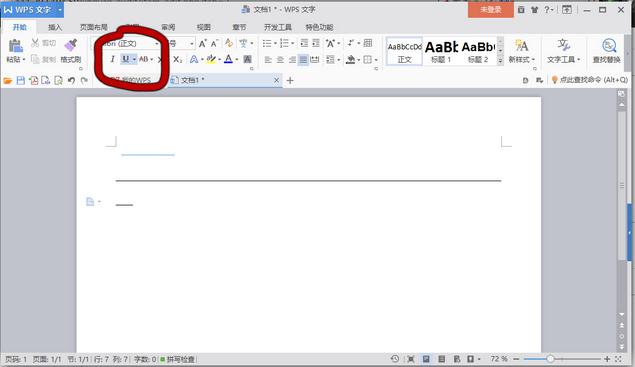
Task: Toggle the justify alignment button
Action: pos(303,60)
